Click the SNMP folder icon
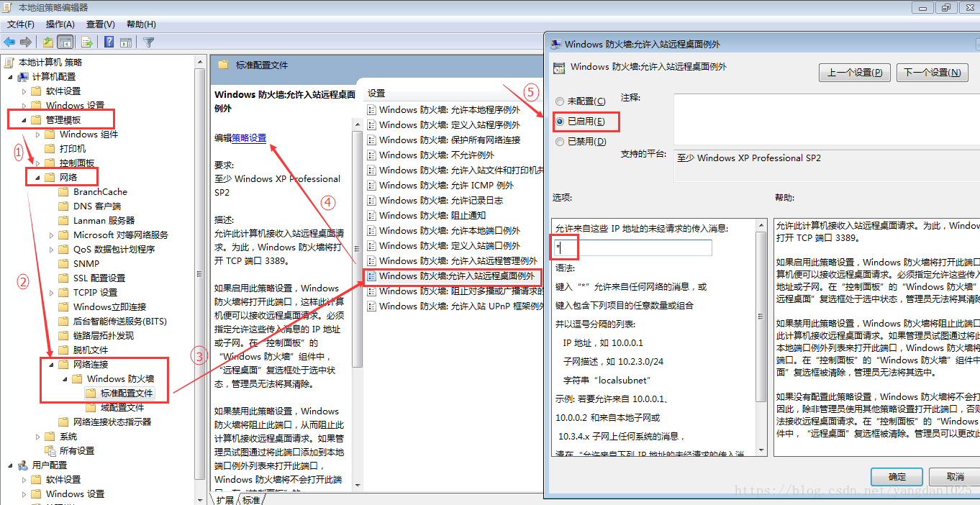 click(63, 264)
